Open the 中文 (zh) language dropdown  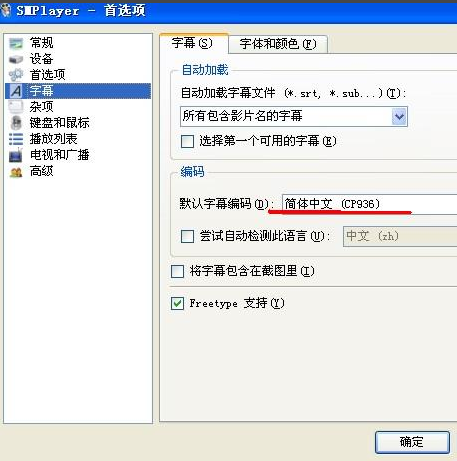coord(400,236)
